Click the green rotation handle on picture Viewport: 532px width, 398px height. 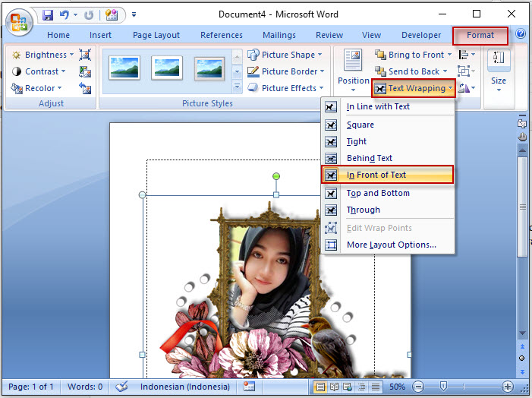pyautogui.click(x=276, y=176)
